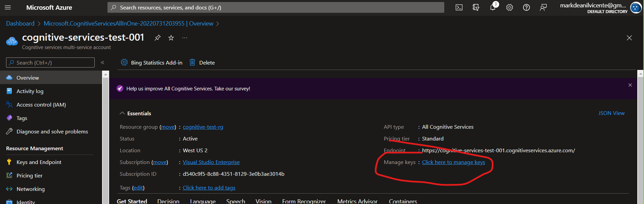Delete the cognitive services resource
The width and height of the screenshot is (644, 204).
(202, 63)
